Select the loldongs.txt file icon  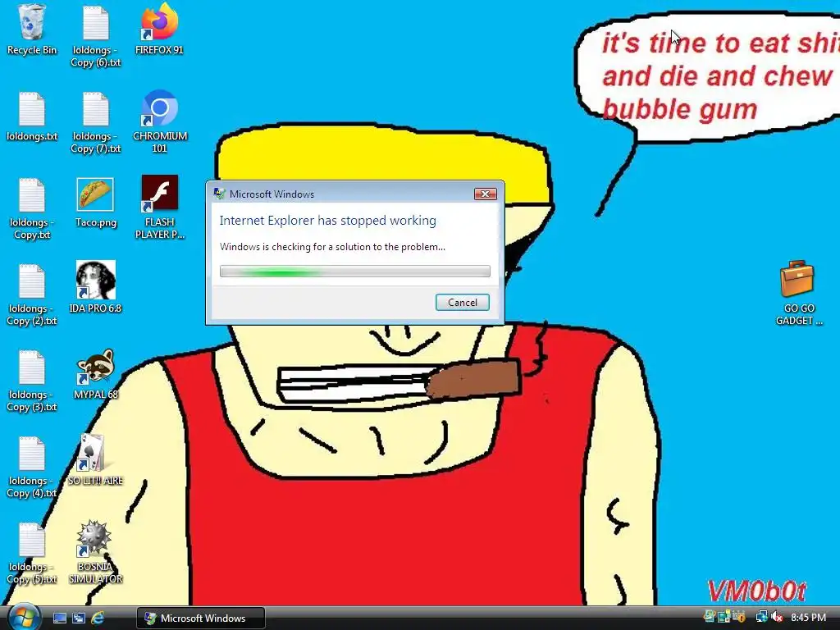point(32,116)
